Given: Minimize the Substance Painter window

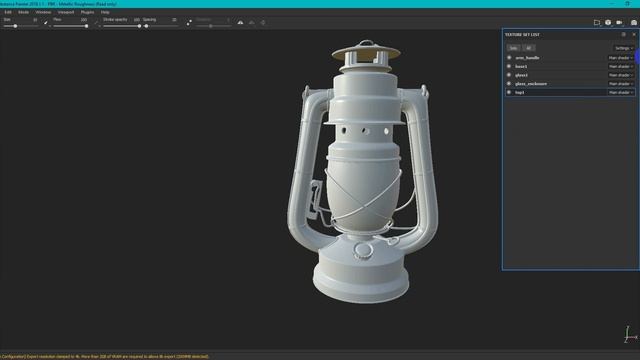Looking at the screenshot, I should 612,4.
